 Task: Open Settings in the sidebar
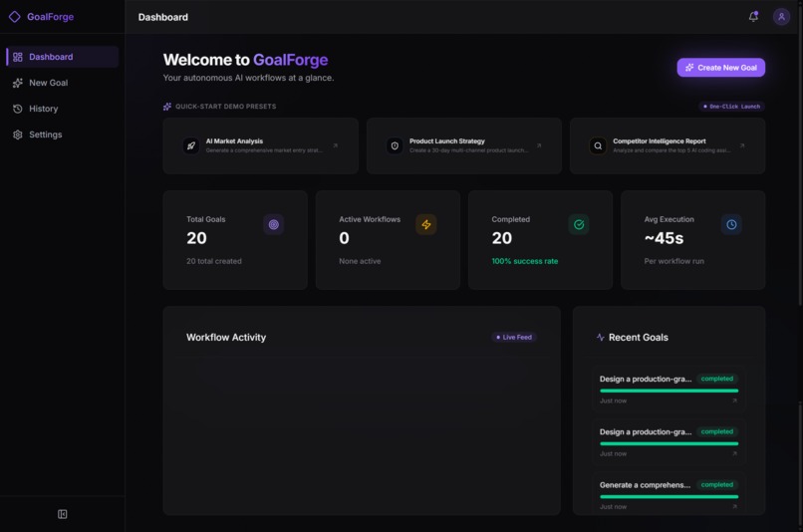pos(63,134)
